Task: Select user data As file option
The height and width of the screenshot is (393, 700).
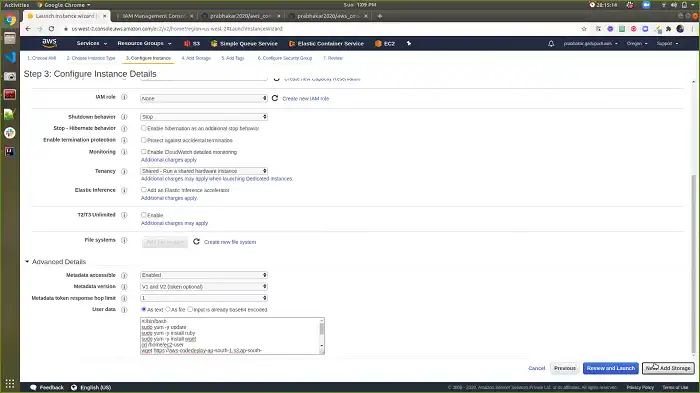Action: (168, 309)
